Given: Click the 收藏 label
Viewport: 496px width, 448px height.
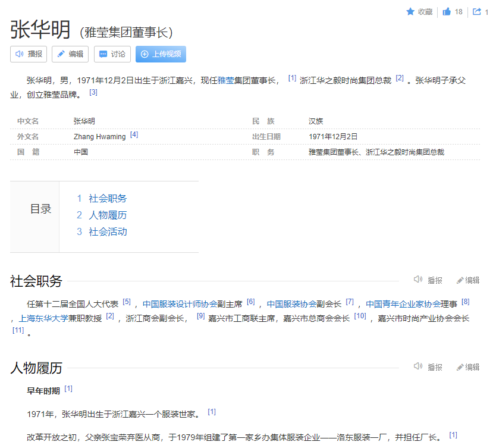Looking at the screenshot, I should [425, 12].
